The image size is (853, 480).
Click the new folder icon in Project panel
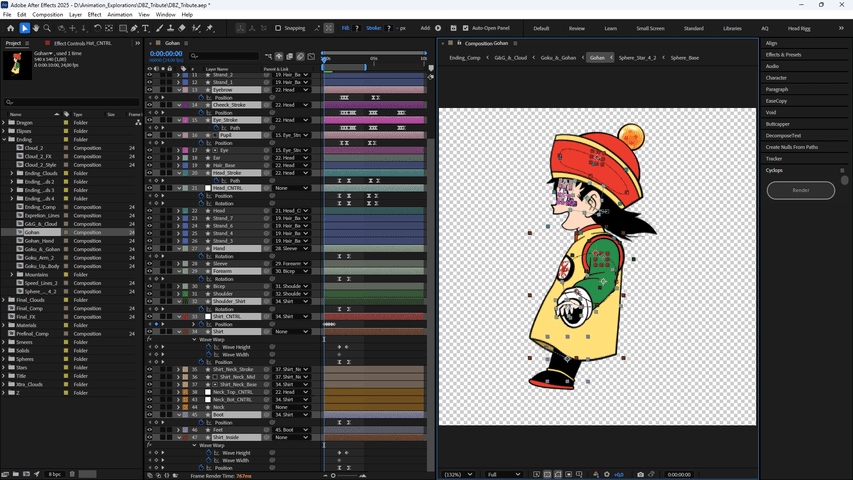point(16,475)
